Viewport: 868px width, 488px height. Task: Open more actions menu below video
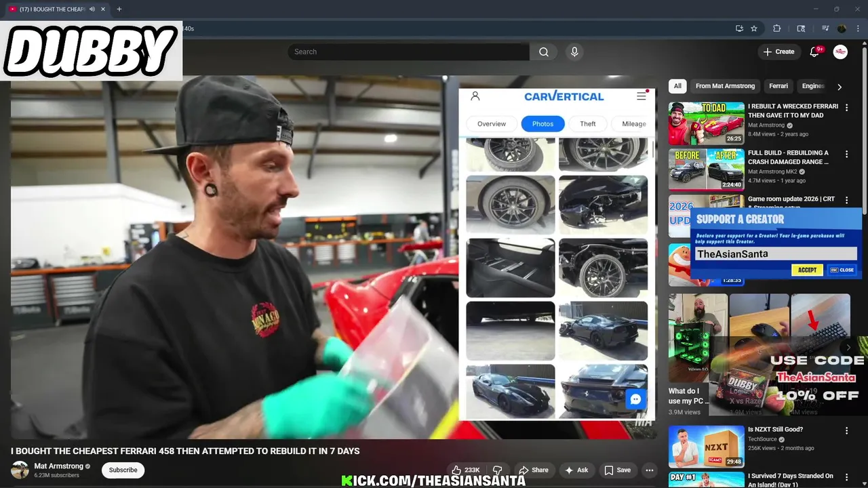(649, 470)
